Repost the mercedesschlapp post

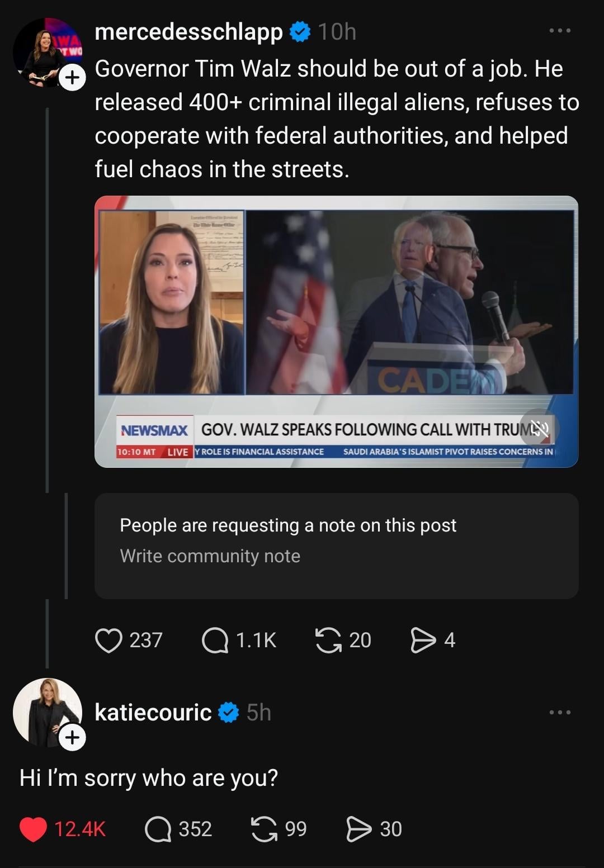(x=328, y=640)
